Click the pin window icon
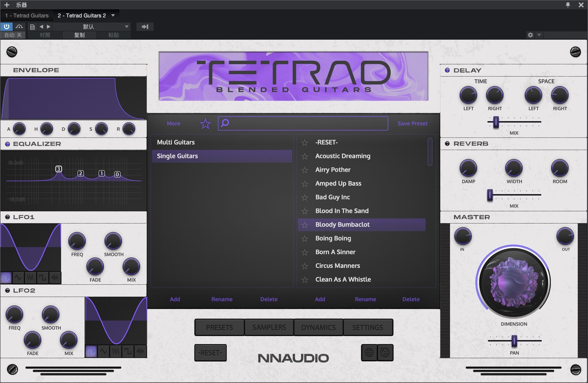Viewport: 588px width, 383px height. tap(568, 5)
